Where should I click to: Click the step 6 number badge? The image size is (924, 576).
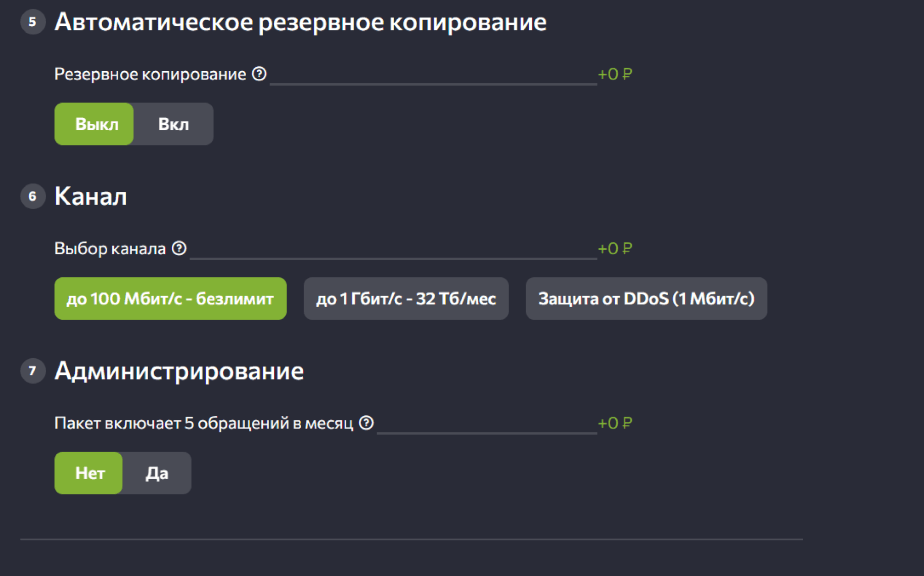click(33, 196)
